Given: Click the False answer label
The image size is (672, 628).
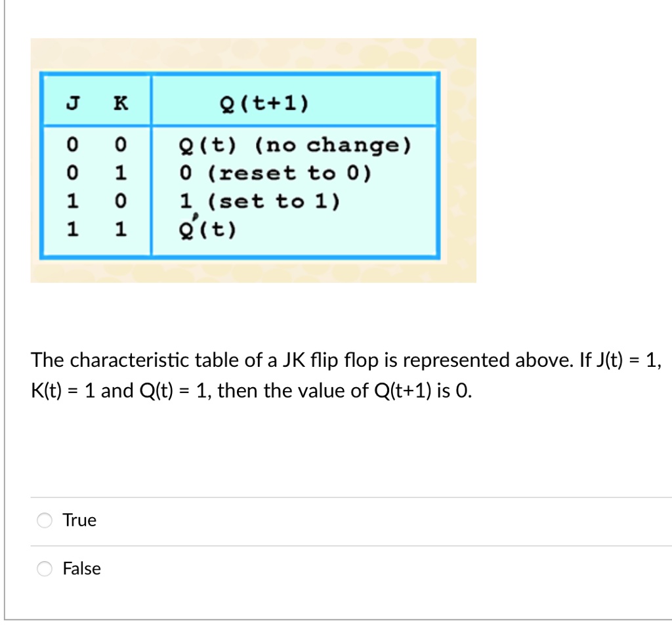Looking at the screenshot, I should click(81, 569).
